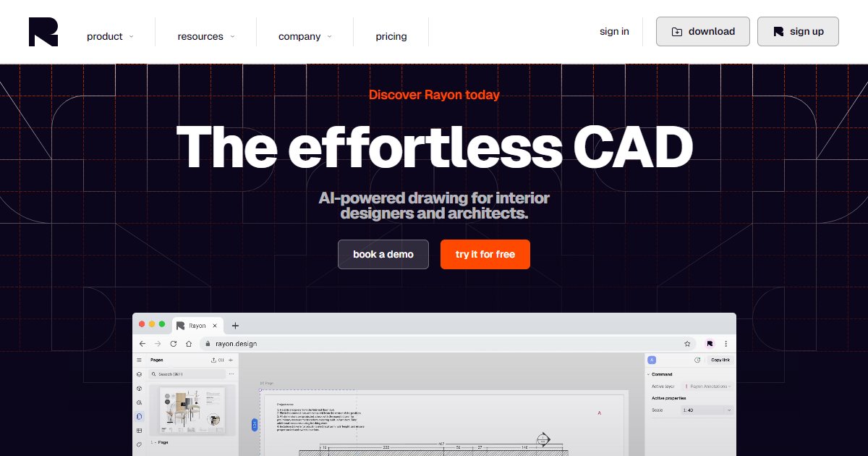Screen dimensions: 868x456
Task: Click the blue handle on the canvas left edge
Action: point(255,425)
